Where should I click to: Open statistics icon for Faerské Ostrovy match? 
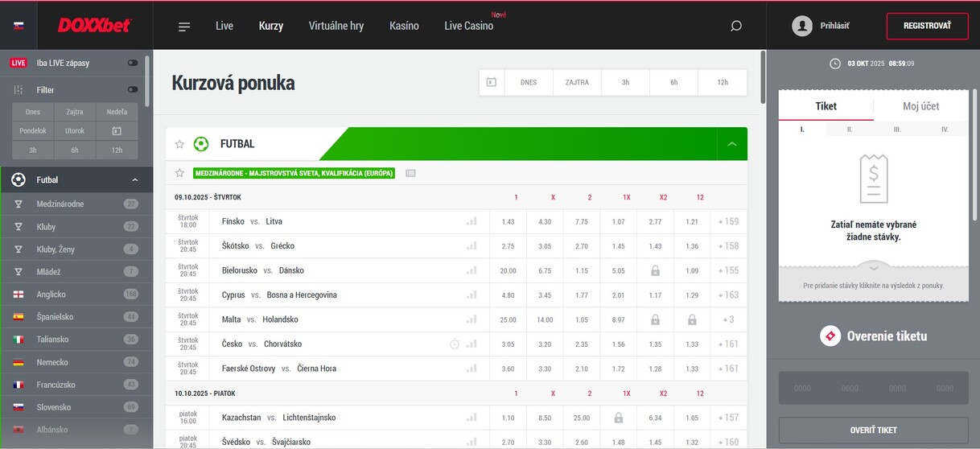[x=471, y=369]
